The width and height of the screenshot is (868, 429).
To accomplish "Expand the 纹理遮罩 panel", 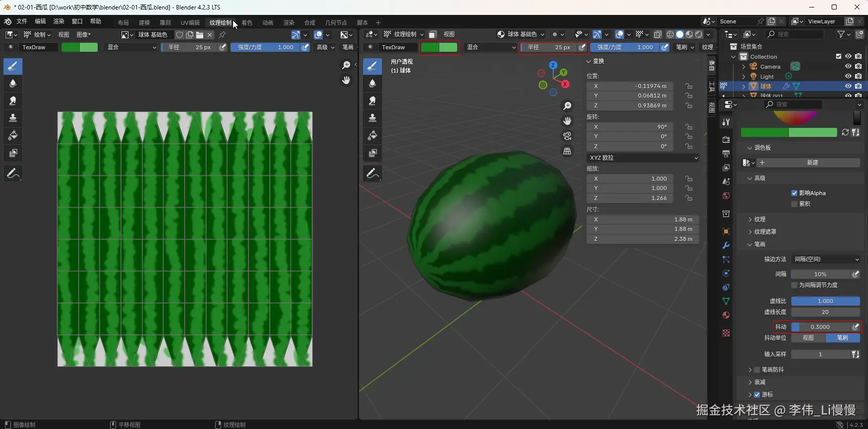I will point(765,232).
